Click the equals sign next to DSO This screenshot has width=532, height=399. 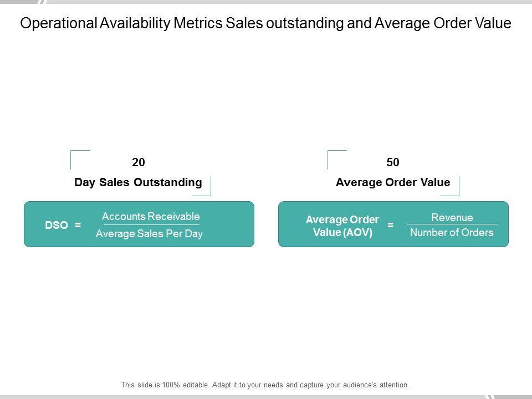point(78,225)
